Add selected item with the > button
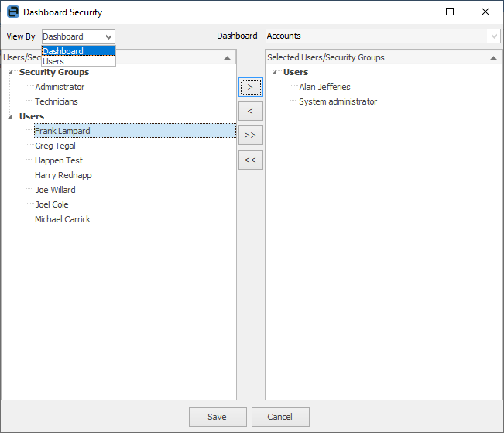This screenshot has width=504, height=433. [250, 88]
